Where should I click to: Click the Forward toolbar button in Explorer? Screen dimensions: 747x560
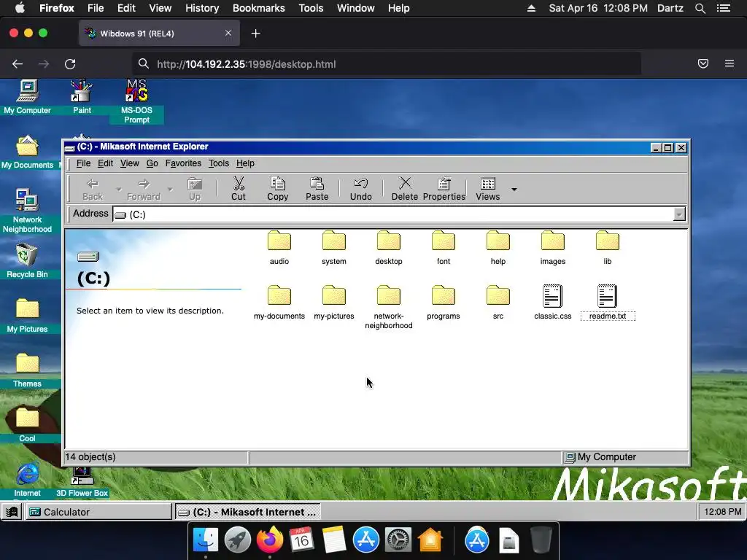point(144,189)
